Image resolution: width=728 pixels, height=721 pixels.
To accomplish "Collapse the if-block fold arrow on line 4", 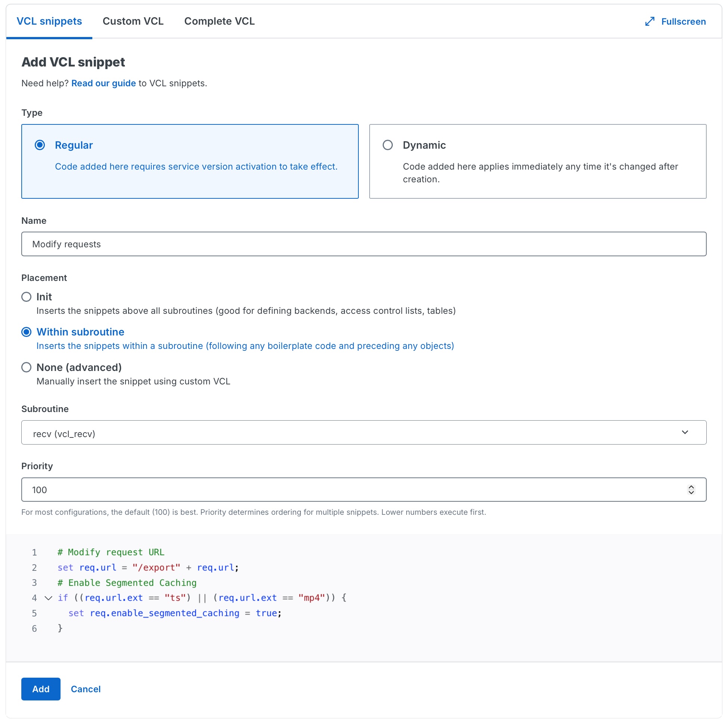I will point(48,598).
